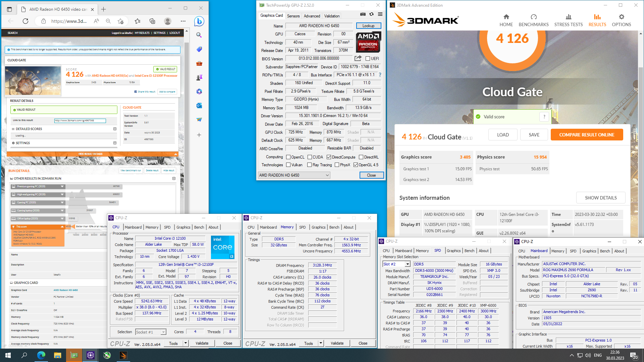The width and height of the screenshot is (644, 362).
Task: Switch to Sensors tab in GPU-Z
Action: click(x=293, y=16)
